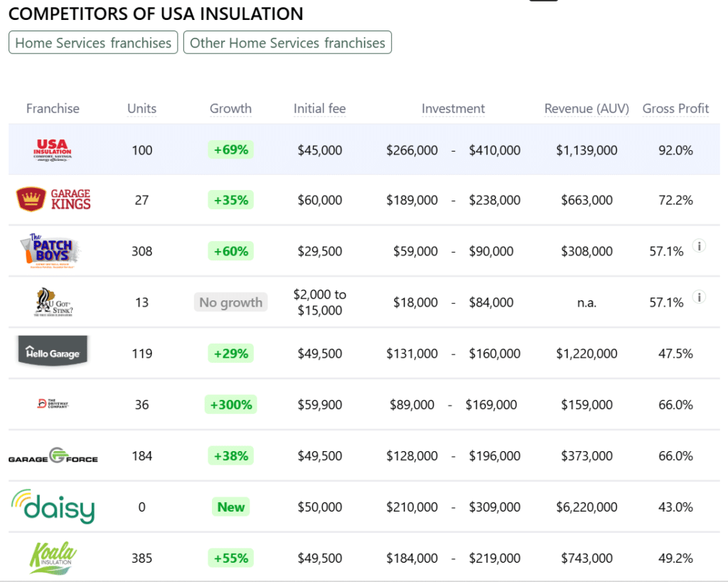Click the +300% growth badge
The width and height of the screenshot is (728, 582).
tap(231, 405)
